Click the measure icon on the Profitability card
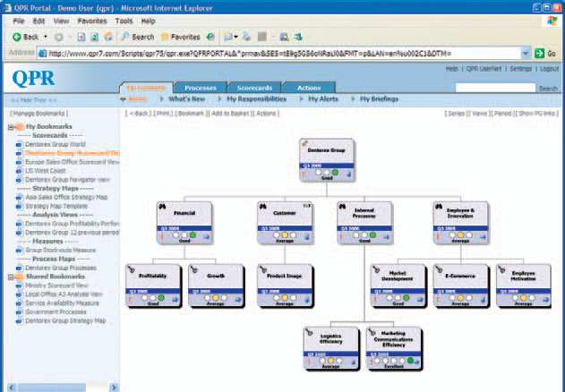Screen dimensions: 565x392 pos(131,269)
